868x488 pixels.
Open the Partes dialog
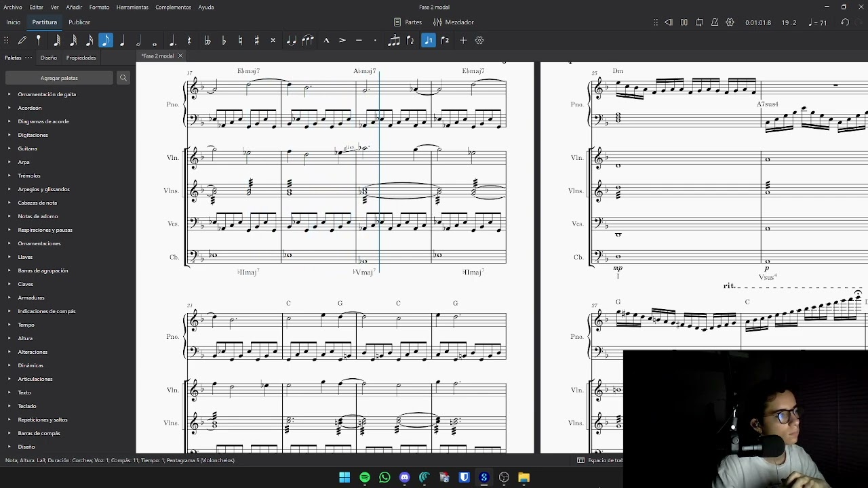click(408, 22)
